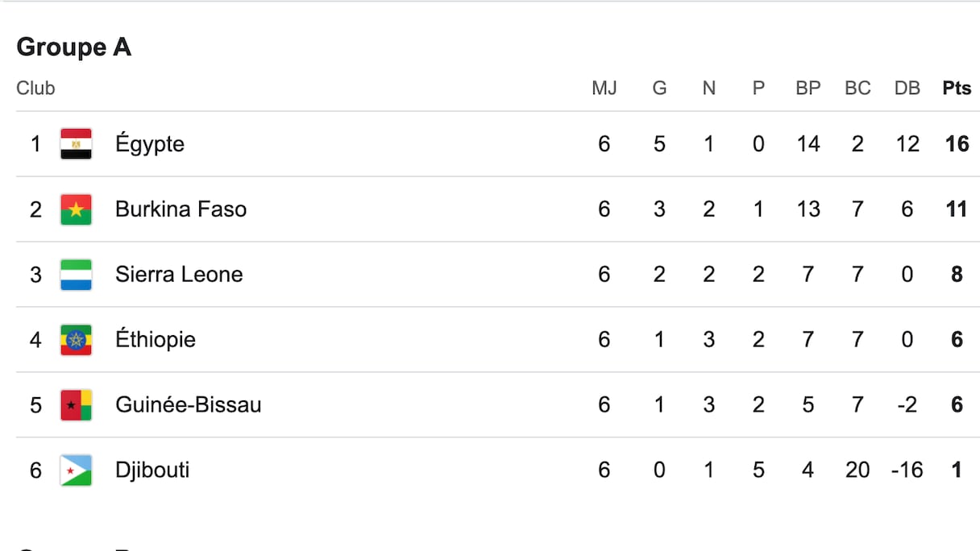Image resolution: width=980 pixels, height=551 pixels.
Task: Click the Club column header
Action: tap(35, 89)
